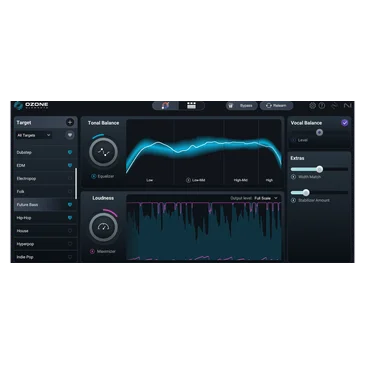Switch to the modules grid view tab

[191, 106]
